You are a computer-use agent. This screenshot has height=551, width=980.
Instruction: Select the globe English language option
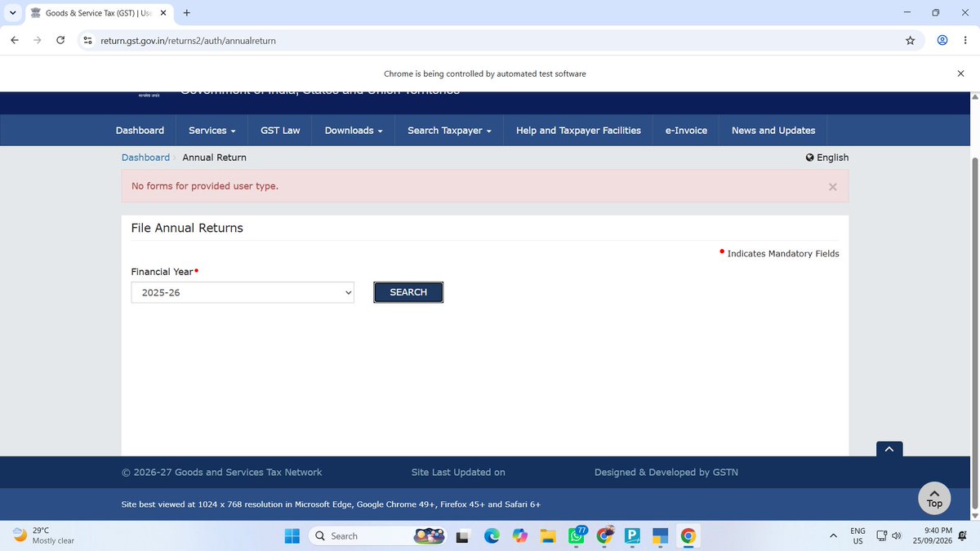tap(826, 157)
